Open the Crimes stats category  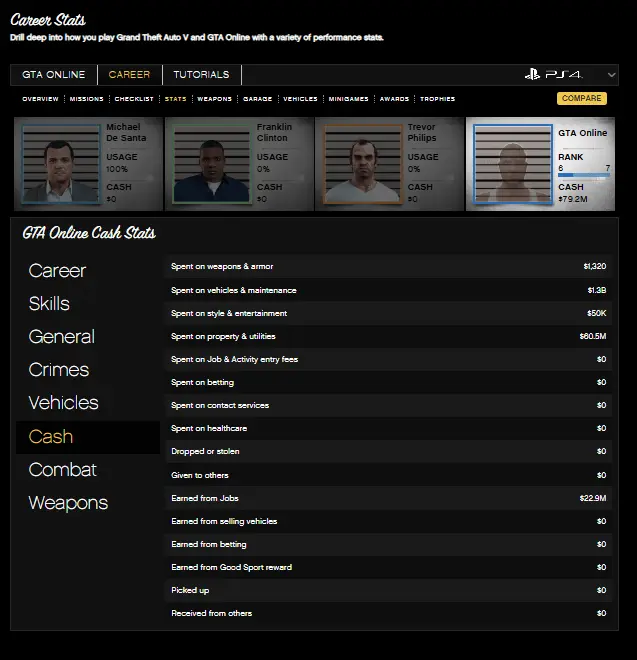(x=59, y=370)
